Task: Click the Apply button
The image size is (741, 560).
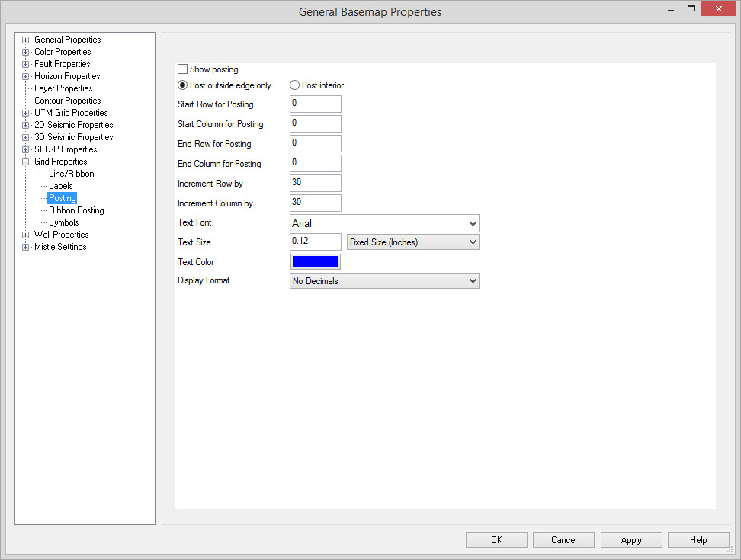Action: [631, 540]
